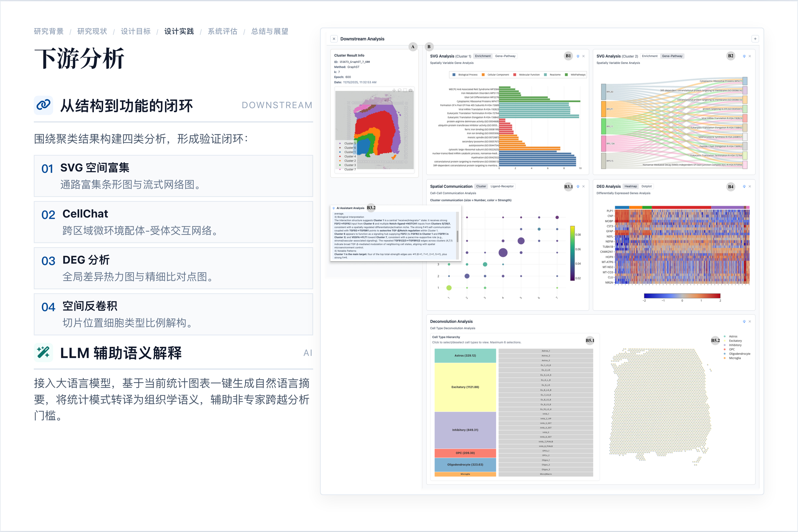This screenshot has width=798, height=532.
Task: Select the pan tool on the cluster plot
Action: pyautogui.click(x=394, y=90)
